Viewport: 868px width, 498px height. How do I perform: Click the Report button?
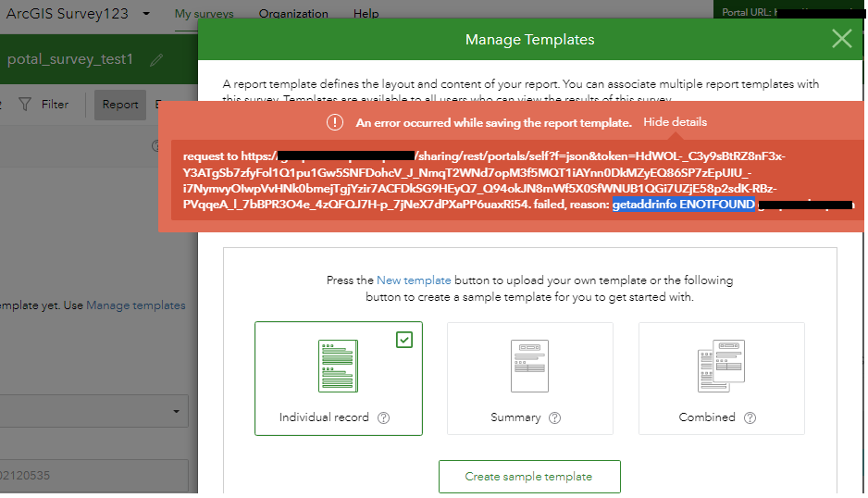(120, 105)
